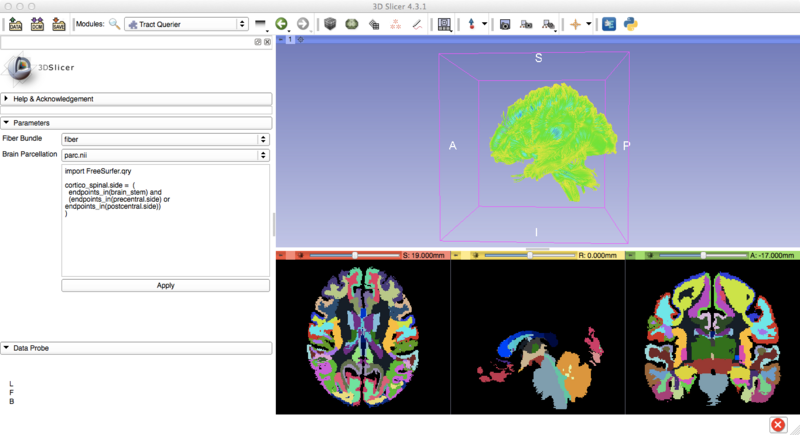Screen dimensions: 800x435
Task: Capture a screenshot with the camera icon
Action: click(x=505, y=23)
